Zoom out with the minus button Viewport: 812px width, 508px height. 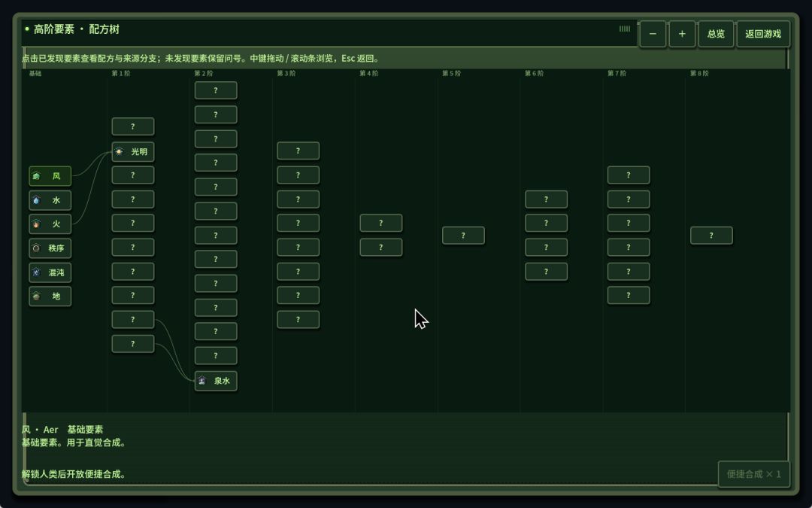(653, 34)
